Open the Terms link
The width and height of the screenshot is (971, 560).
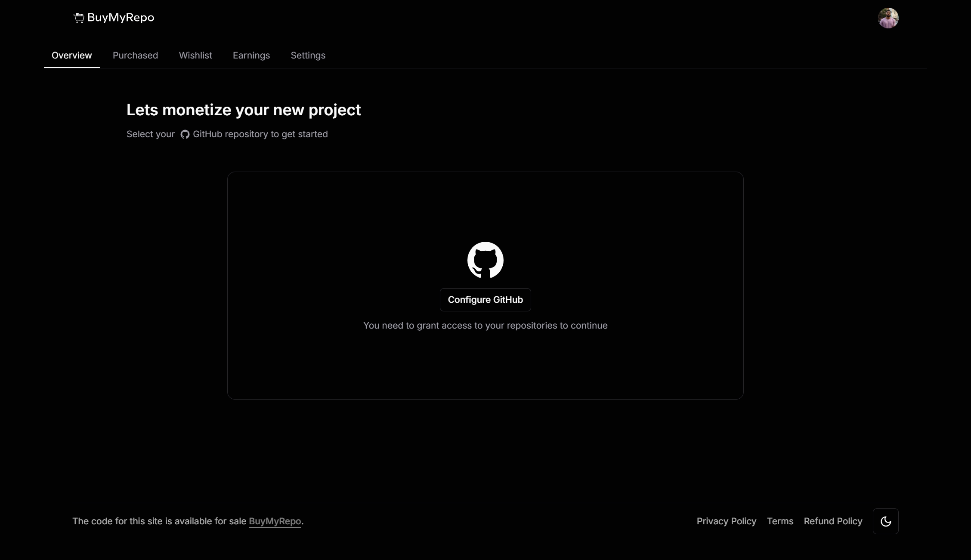pyautogui.click(x=780, y=521)
